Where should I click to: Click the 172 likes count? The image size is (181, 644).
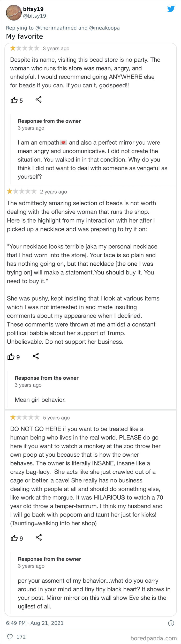point(21,637)
